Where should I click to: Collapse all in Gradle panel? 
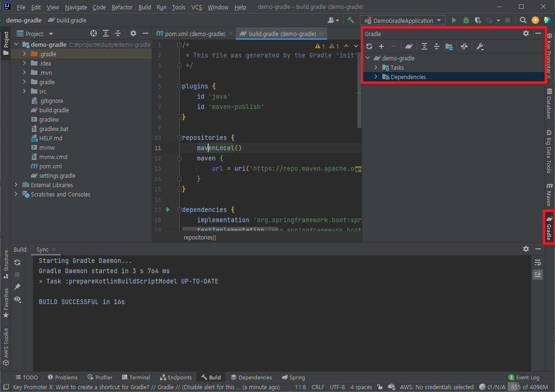pyautogui.click(x=437, y=46)
